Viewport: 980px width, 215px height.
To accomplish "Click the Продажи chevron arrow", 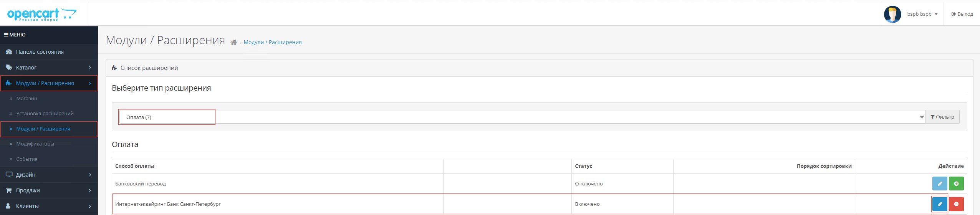I will coord(90,190).
